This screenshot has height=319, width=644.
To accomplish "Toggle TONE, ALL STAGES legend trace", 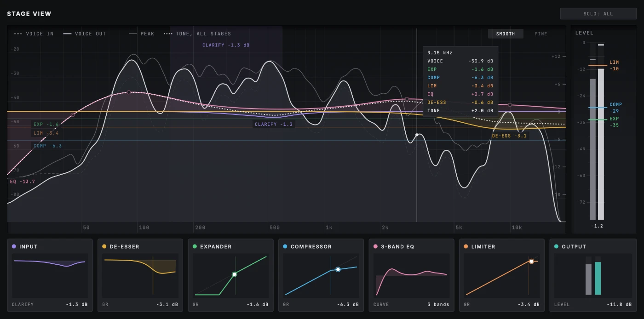I will (197, 34).
